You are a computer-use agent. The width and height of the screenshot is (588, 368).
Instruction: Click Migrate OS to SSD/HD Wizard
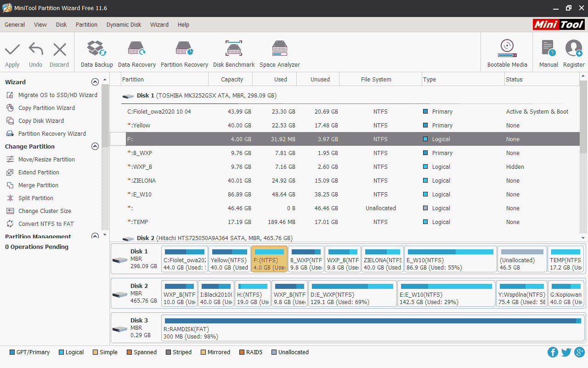pyautogui.click(x=57, y=95)
